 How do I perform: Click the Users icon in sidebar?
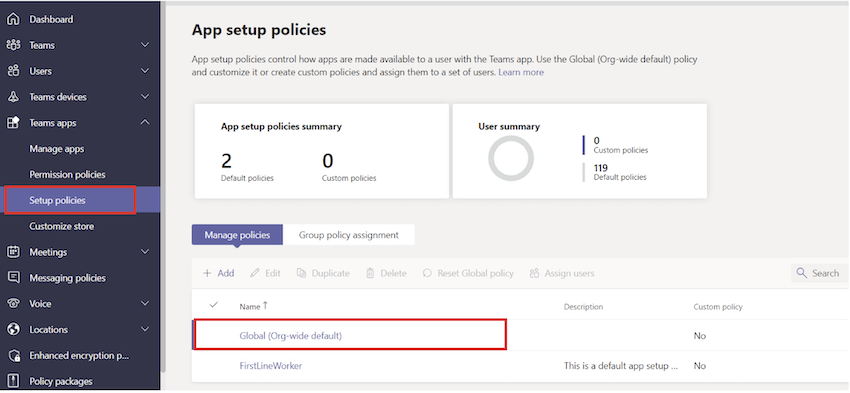(x=13, y=71)
